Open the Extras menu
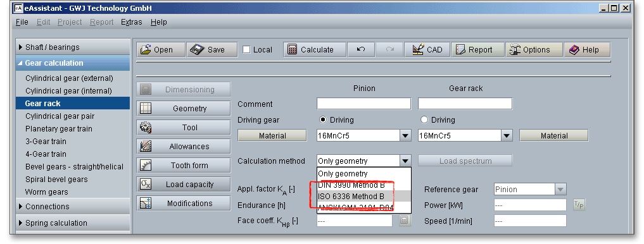This screenshot has width=644, height=244. click(132, 22)
